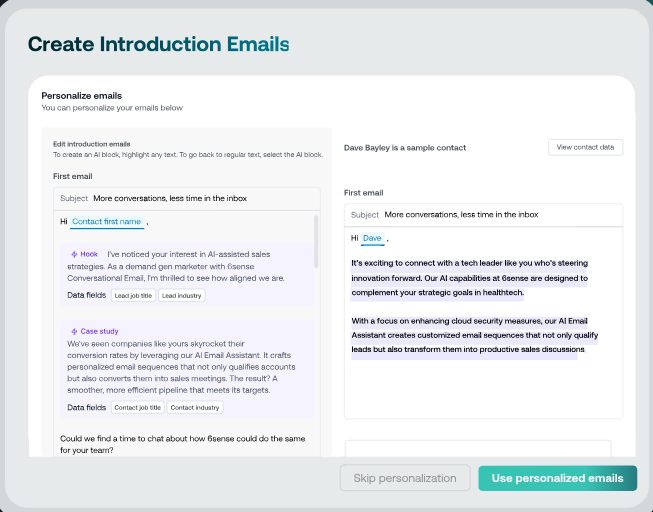Select the Dave name token in preview

pos(372,238)
